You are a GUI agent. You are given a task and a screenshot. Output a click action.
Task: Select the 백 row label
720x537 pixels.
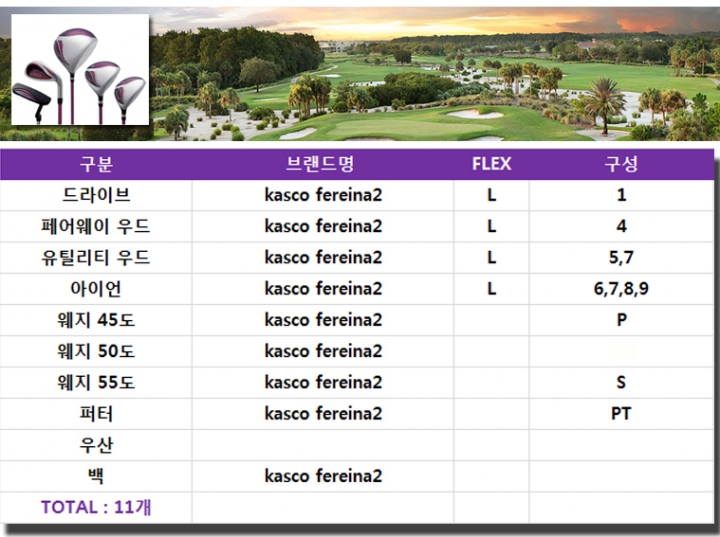click(96, 476)
